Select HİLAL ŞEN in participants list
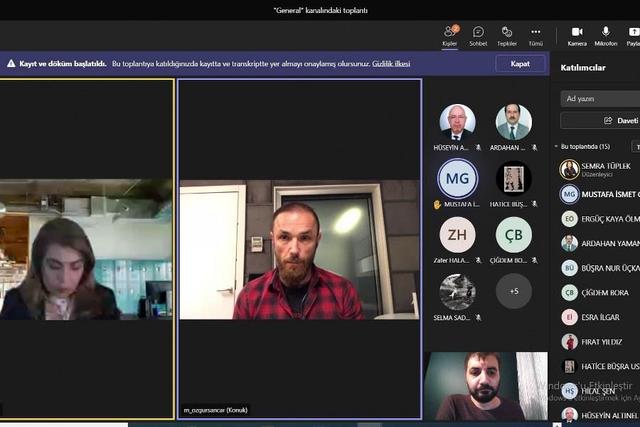The width and height of the screenshot is (640, 427). point(599,391)
